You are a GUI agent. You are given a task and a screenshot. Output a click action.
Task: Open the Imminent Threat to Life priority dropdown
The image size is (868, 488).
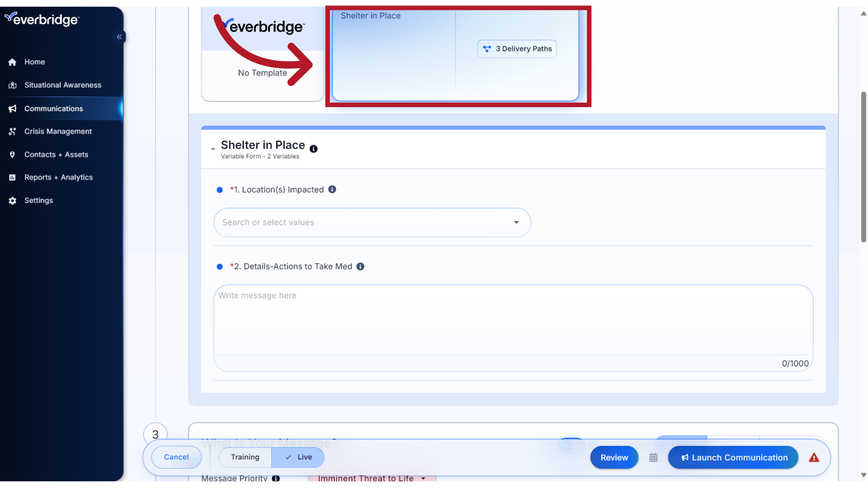point(372,478)
